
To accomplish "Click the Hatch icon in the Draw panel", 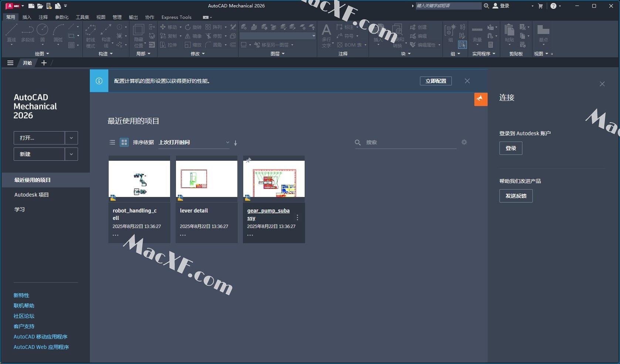I will click(72, 45).
